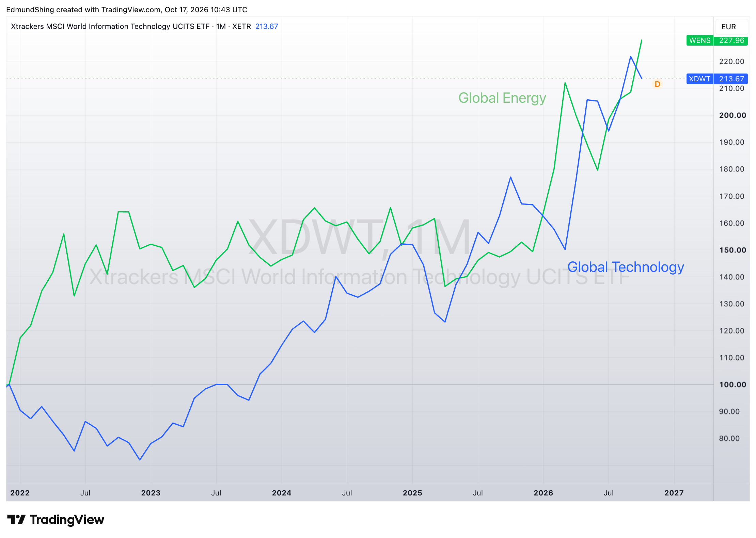Click the 100.00 price axis level
Screen dimensions: 756x538
[733, 385]
